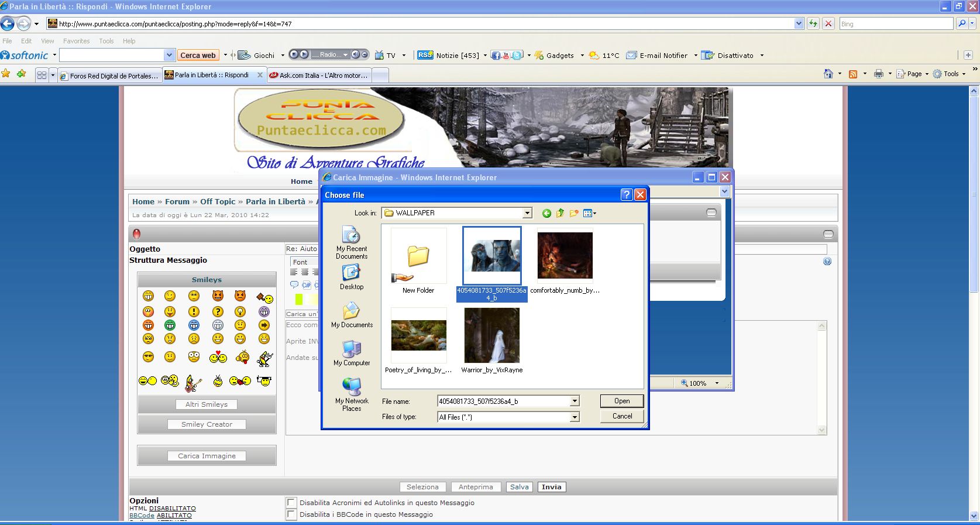This screenshot has width=980, height=525.
Task: Click Cancel in Choose file dialog
Action: (622, 416)
